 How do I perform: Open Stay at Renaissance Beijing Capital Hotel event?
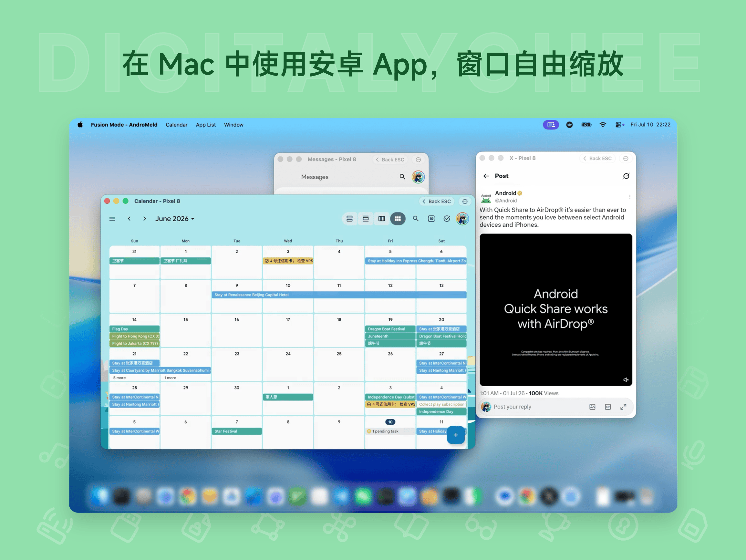tap(339, 295)
